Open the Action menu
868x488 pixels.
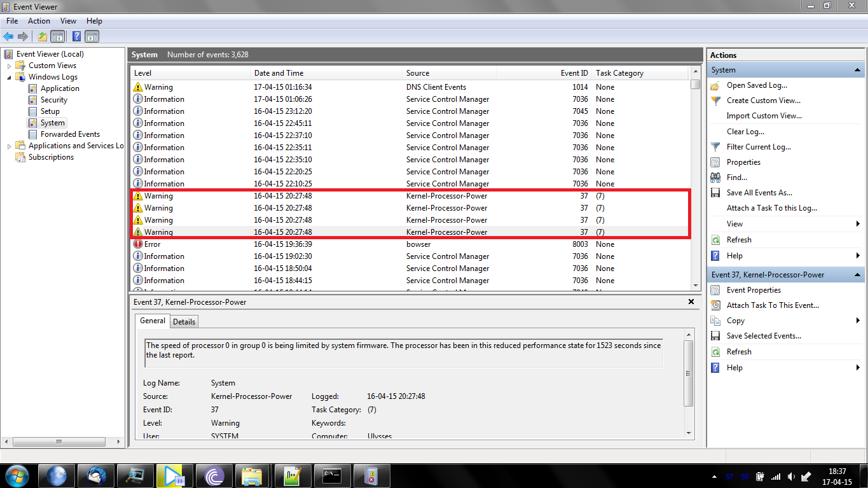(x=39, y=21)
